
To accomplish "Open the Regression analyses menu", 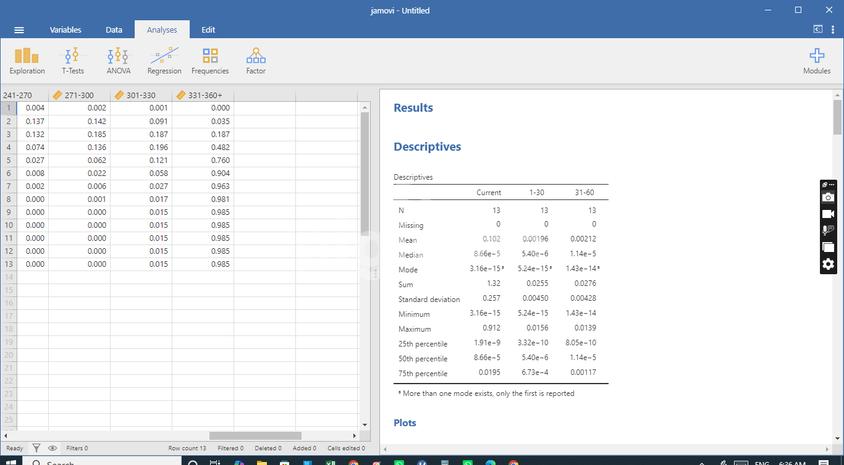I will 164,60.
